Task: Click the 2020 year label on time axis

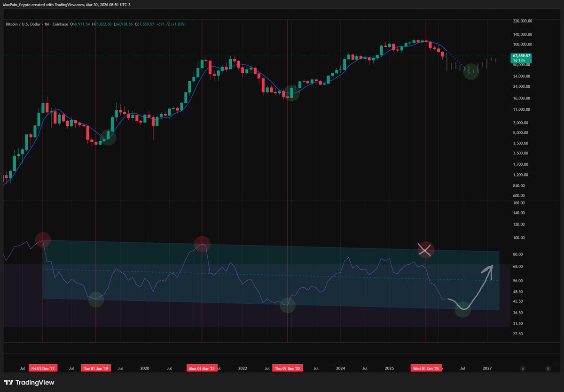Action: (x=145, y=369)
